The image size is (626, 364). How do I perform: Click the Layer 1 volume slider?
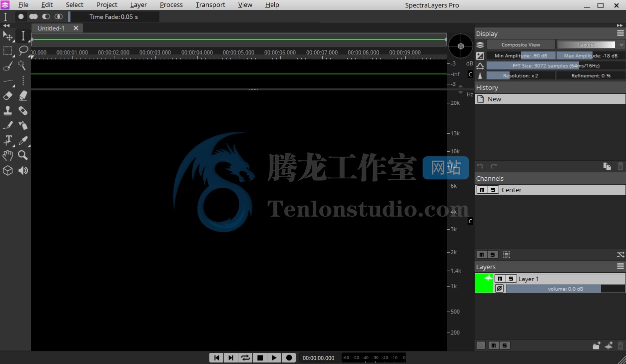tap(565, 289)
